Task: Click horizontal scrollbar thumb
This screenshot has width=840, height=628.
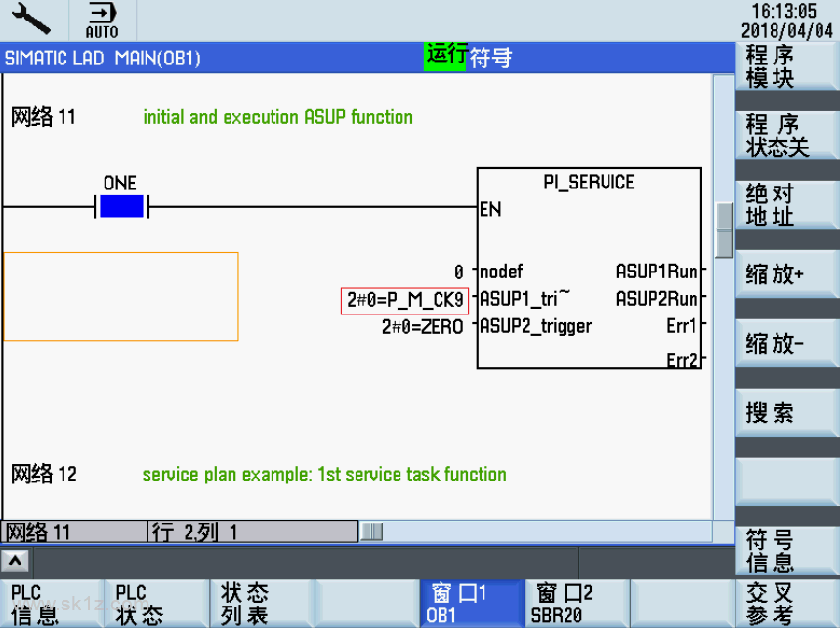Action: 371,531
